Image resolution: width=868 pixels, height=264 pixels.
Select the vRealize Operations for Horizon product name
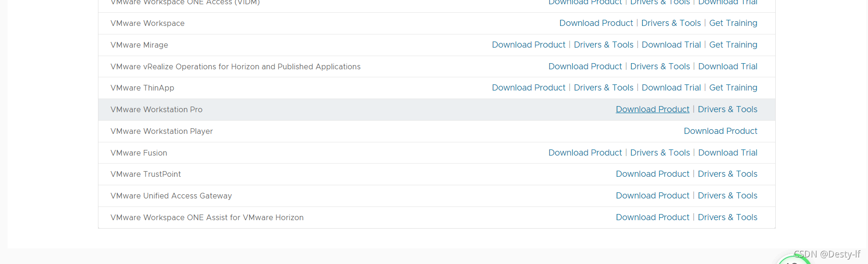coord(235,67)
